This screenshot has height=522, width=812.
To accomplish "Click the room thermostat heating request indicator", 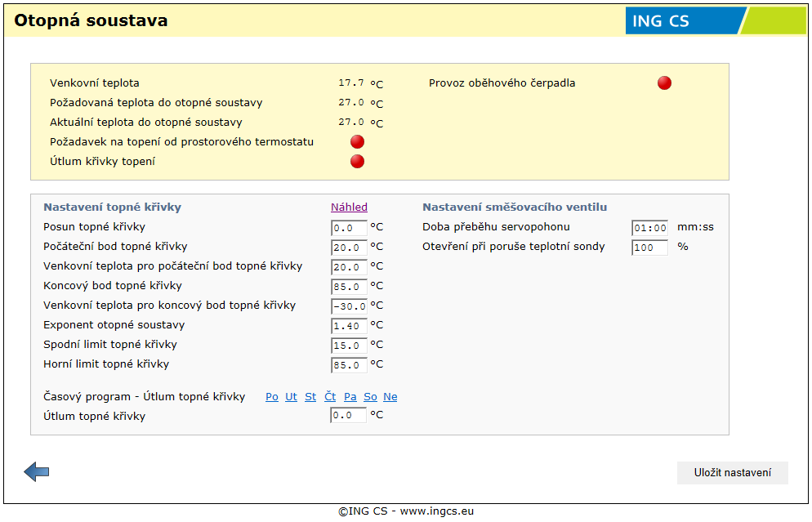I will [357, 142].
